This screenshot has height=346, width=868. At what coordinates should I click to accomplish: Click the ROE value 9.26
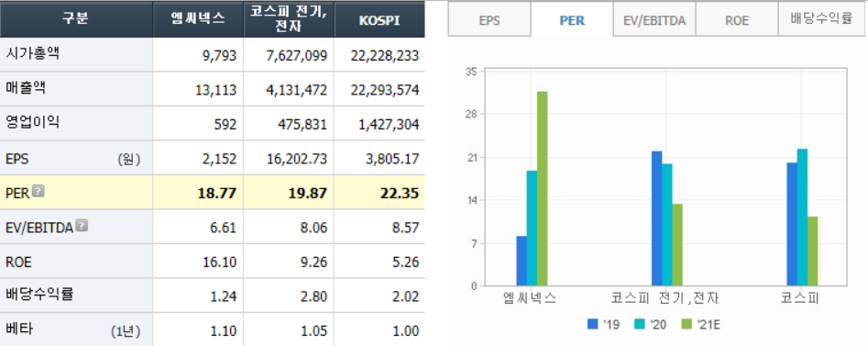click(314, 262)
